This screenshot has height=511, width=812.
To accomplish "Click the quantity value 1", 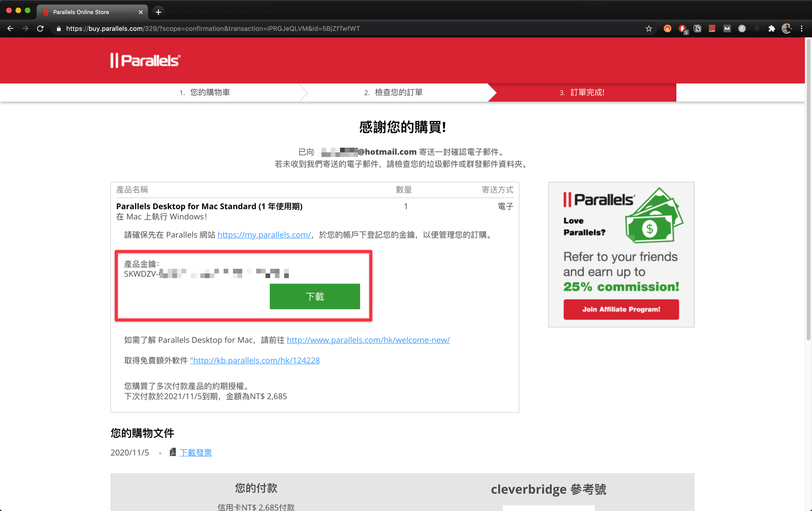I will [406, 206].
